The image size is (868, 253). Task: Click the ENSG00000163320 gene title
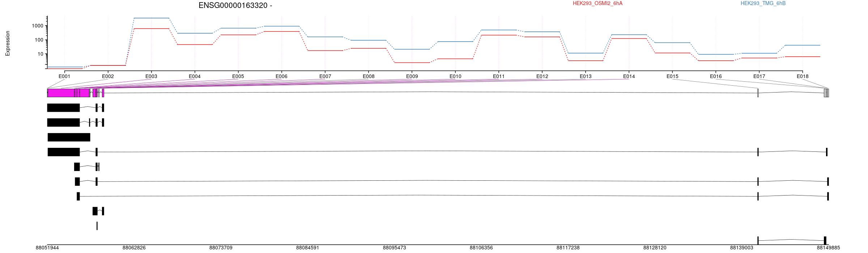235,5
